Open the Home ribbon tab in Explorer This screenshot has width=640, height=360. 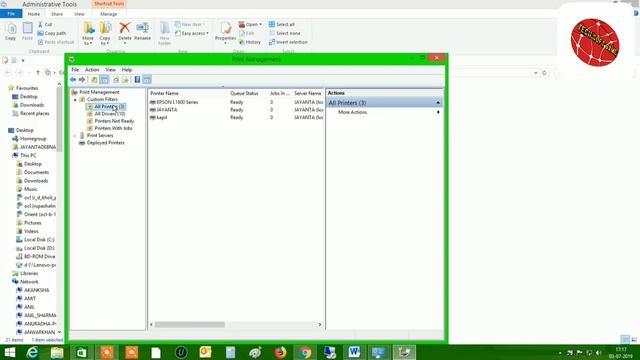33,14
